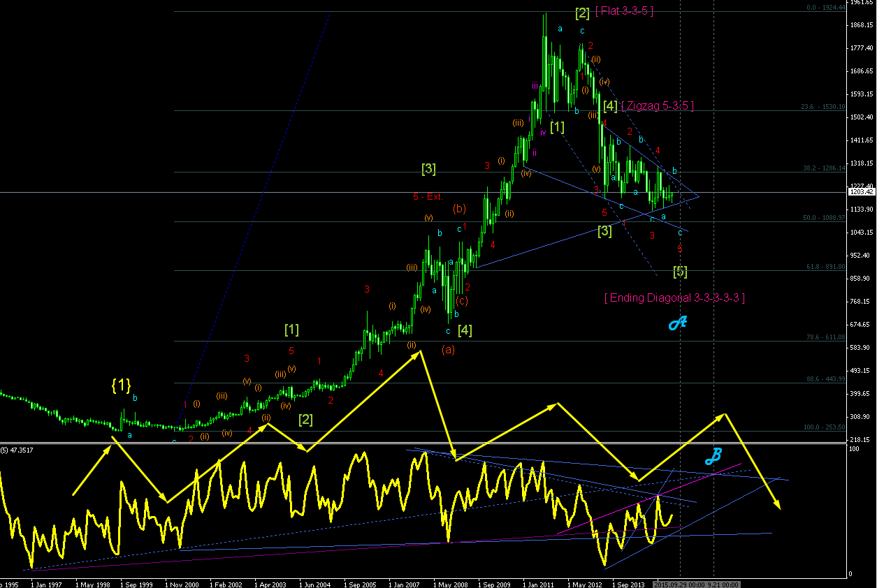
Task: Click the indicator scale value 100
Action: pyautogui.click(x=855, y=450)
